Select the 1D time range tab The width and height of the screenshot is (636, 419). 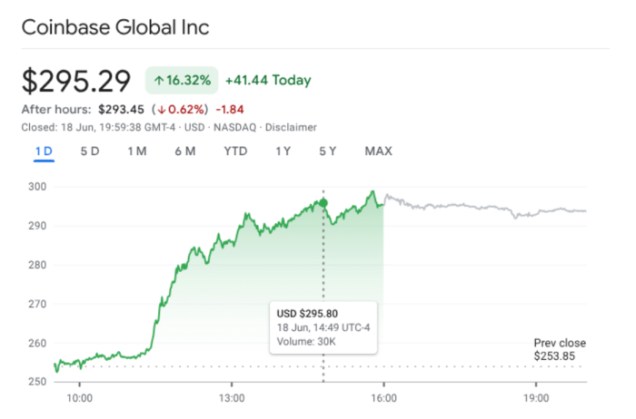[43, 151]
